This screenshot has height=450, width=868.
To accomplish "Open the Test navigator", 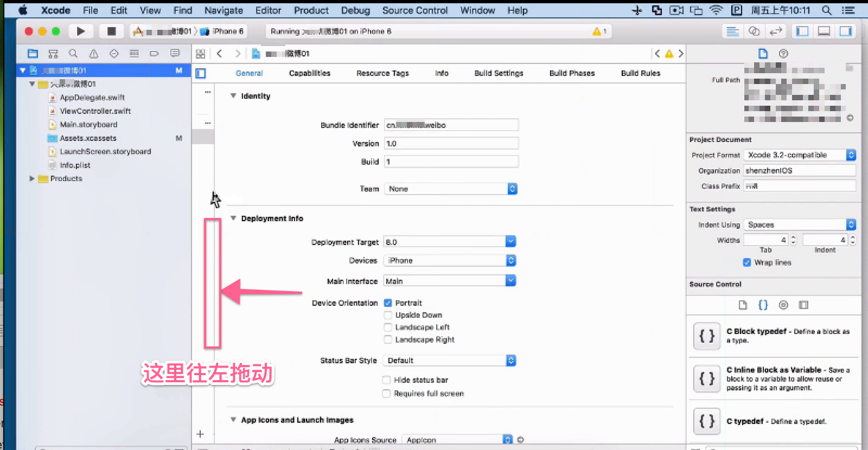I will pyautogui.click(x=114, y=54).
